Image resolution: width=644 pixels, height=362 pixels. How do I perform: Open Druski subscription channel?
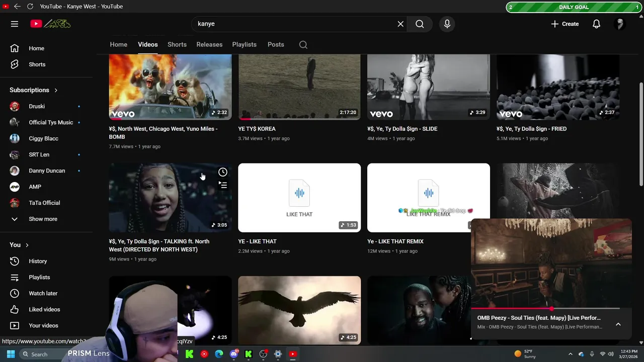tap(46, 106)
